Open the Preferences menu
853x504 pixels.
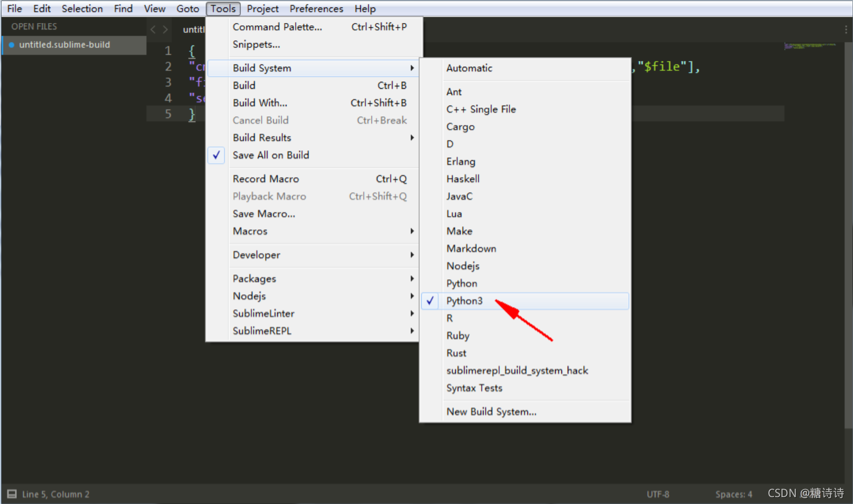[316, 9]
